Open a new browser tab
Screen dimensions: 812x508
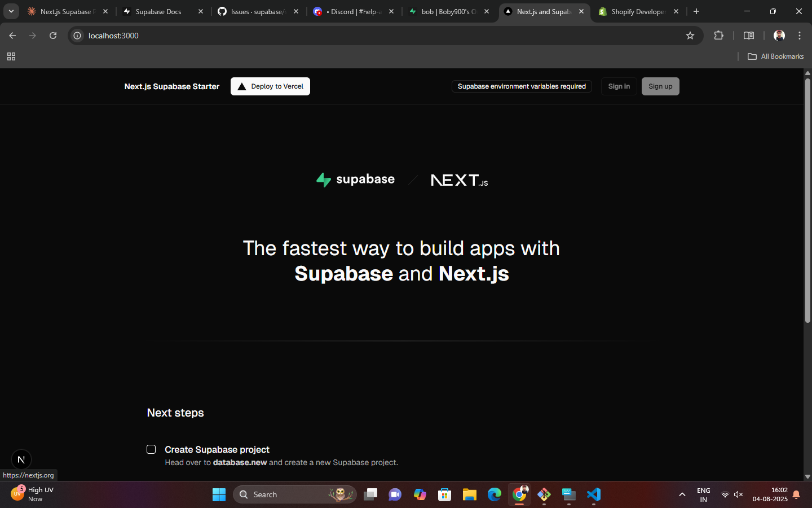coord(696,11)
